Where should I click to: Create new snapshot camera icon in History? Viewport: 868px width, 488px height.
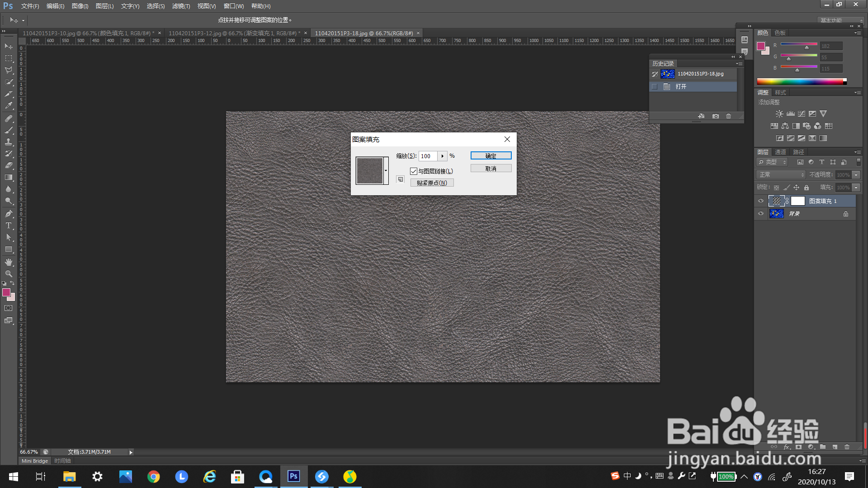[715, 116]
